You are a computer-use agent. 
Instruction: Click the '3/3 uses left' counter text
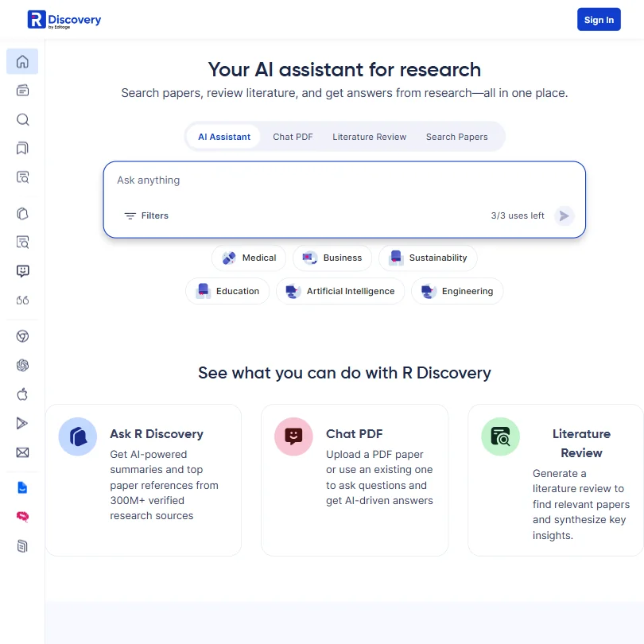coord(518,215)
